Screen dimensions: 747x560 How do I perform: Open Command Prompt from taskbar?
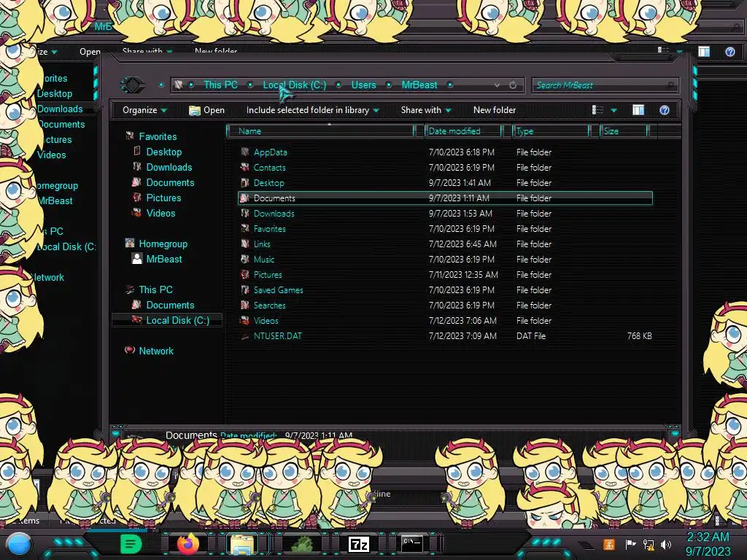pyautogui.click(x=411, y=544)
